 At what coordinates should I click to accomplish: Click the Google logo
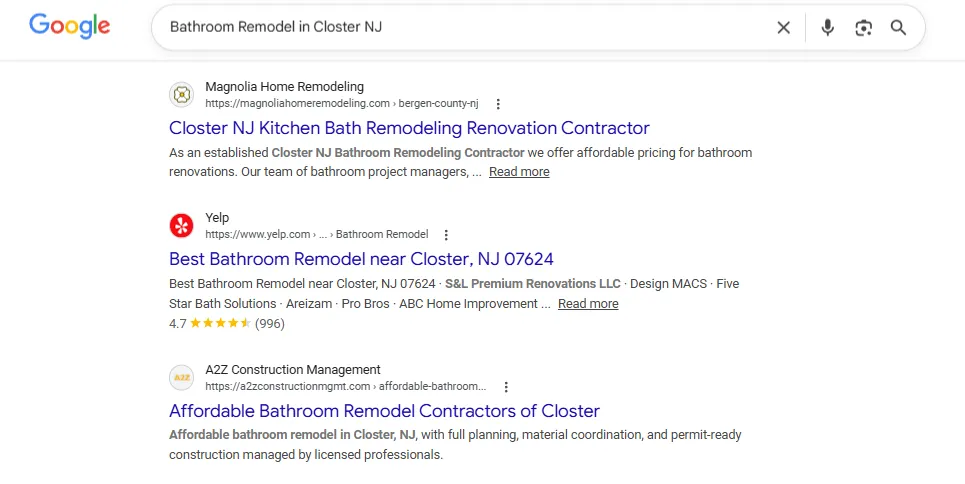tap(69, 27)
